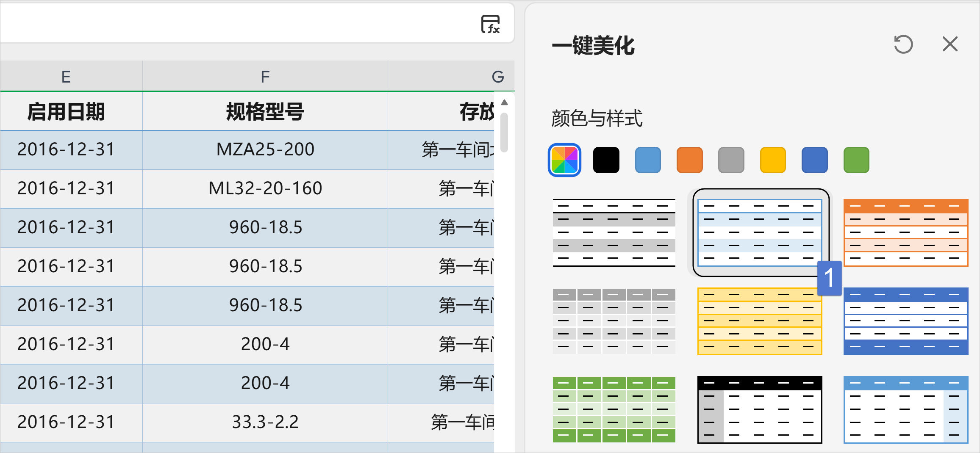Apply the black-lined gray banded table style
This screenshot has height=453, width=980.
pos(614,232)
